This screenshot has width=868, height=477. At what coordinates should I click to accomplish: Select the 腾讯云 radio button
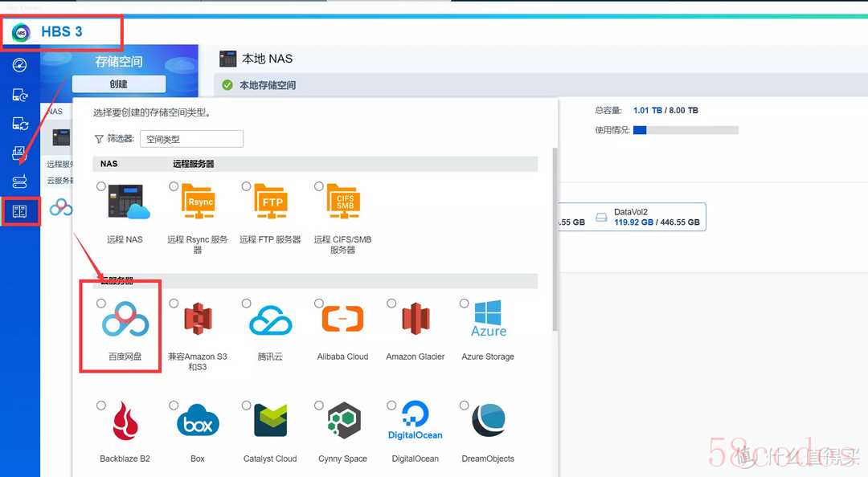[x=247, y=304]
